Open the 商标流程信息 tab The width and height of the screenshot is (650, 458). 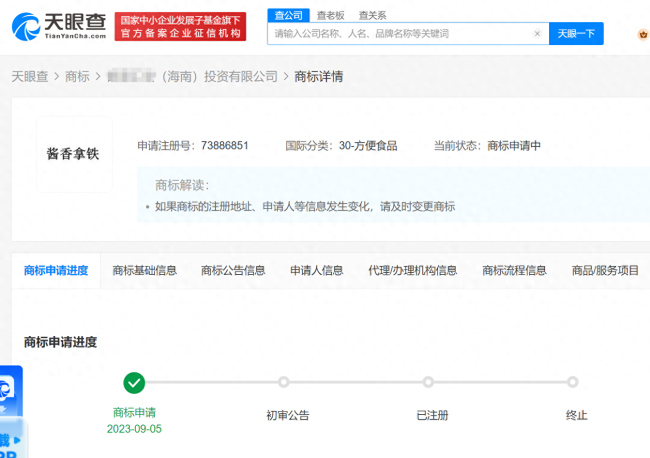click(x=514, y=270)
